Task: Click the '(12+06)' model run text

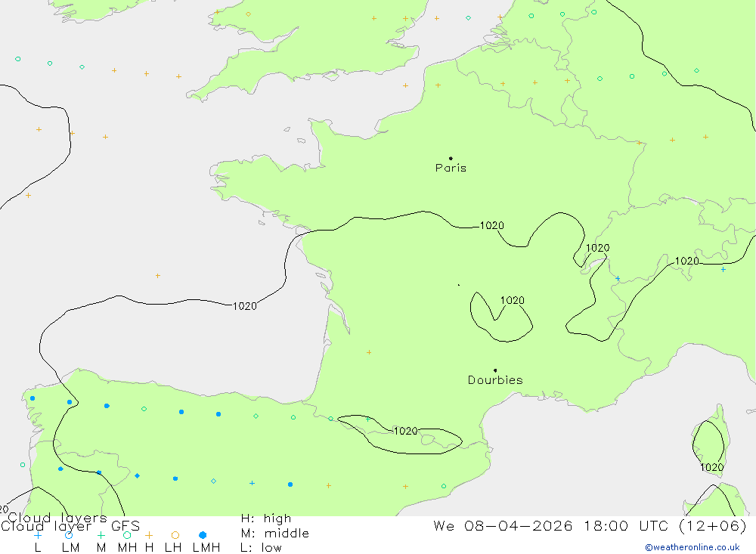Action: point(713,525)
